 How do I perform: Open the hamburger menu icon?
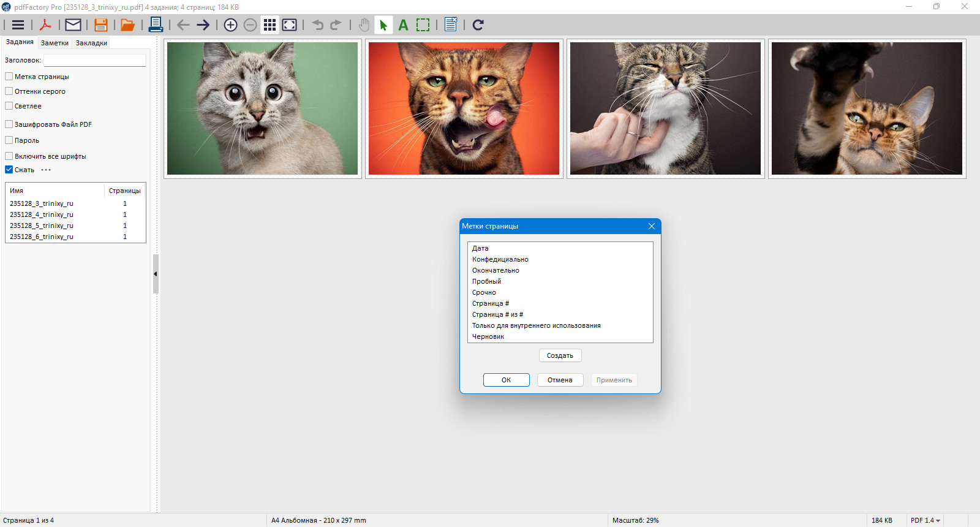(x=18, y=25)
